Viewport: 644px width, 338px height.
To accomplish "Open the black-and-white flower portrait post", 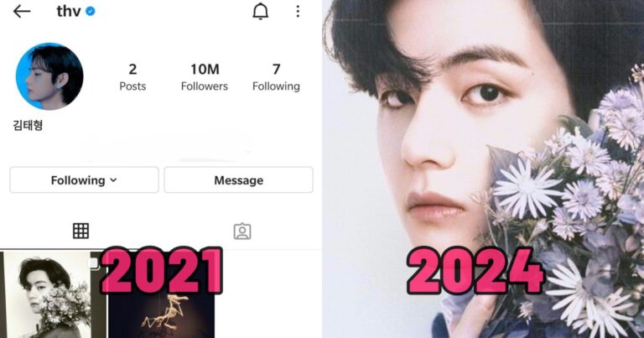I will coord(53,295).
